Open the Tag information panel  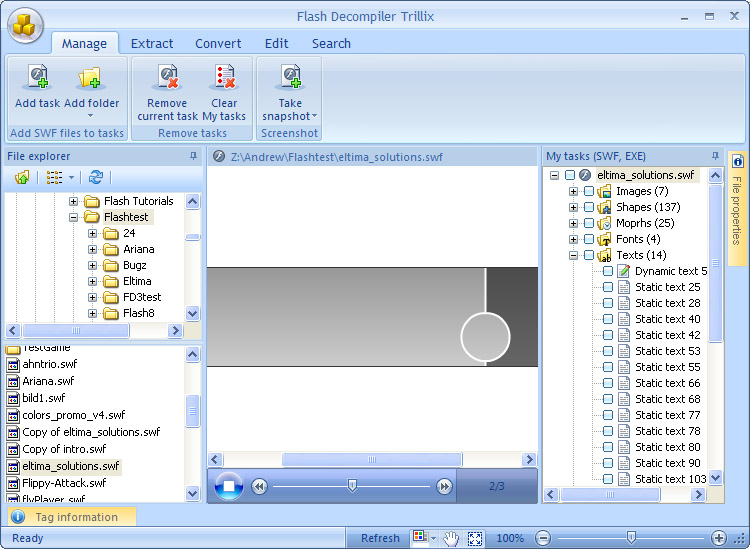point(76,517)
